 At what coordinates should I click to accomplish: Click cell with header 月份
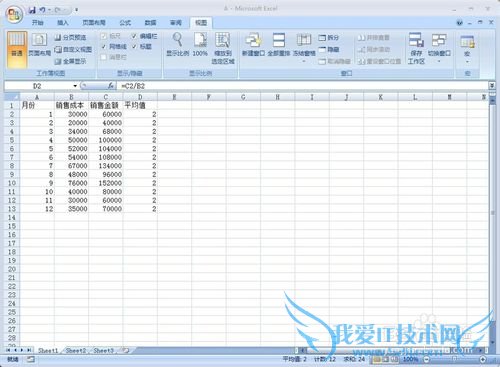click(x=37, y=106)
